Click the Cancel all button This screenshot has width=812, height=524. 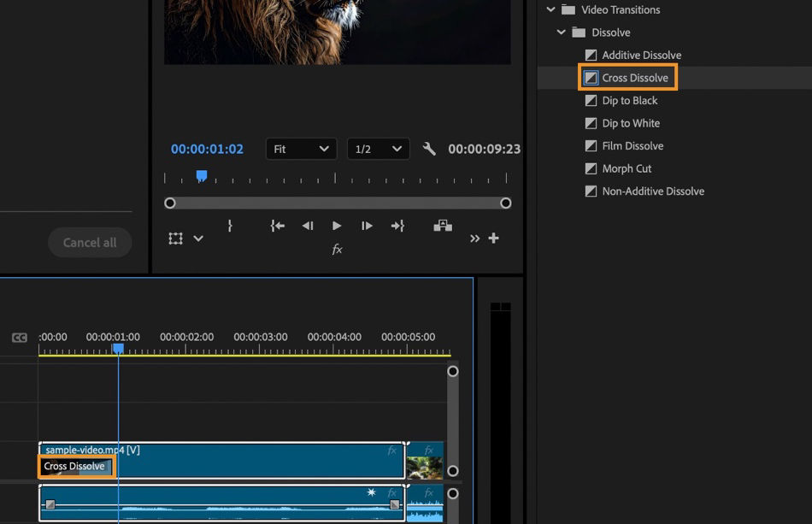pyautogui.click(x=90, y=242)
